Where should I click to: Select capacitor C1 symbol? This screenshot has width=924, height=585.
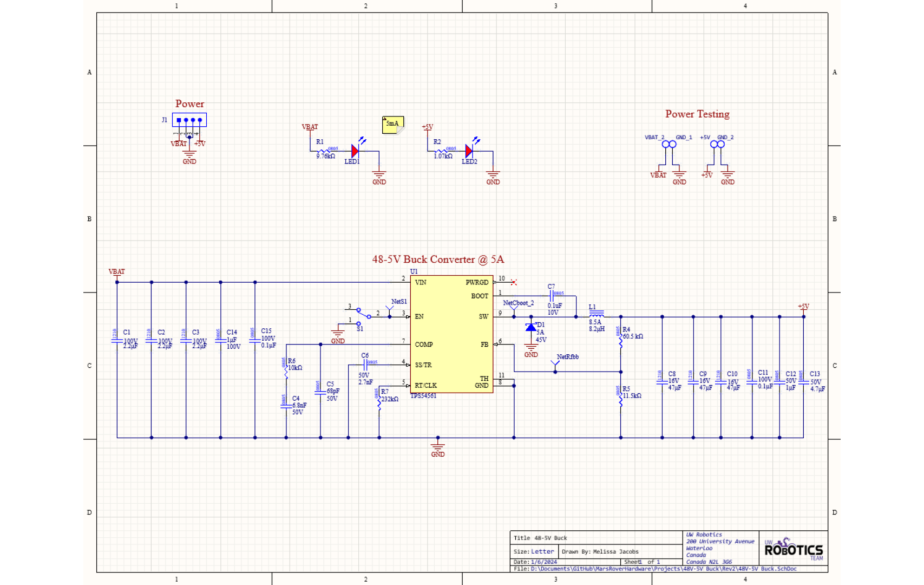[117, 341]
